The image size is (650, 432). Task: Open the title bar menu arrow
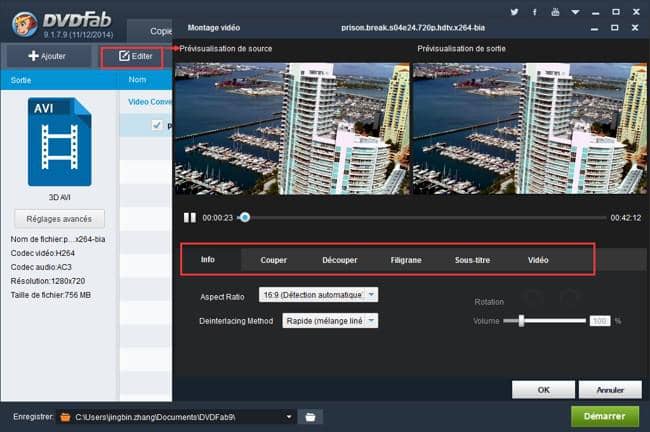coord(575,12)
